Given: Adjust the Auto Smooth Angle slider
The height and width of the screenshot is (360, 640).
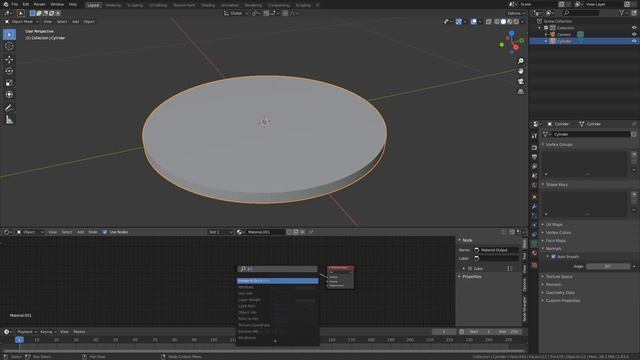Looking at the screenshot, I should click(x=608, y=266).
